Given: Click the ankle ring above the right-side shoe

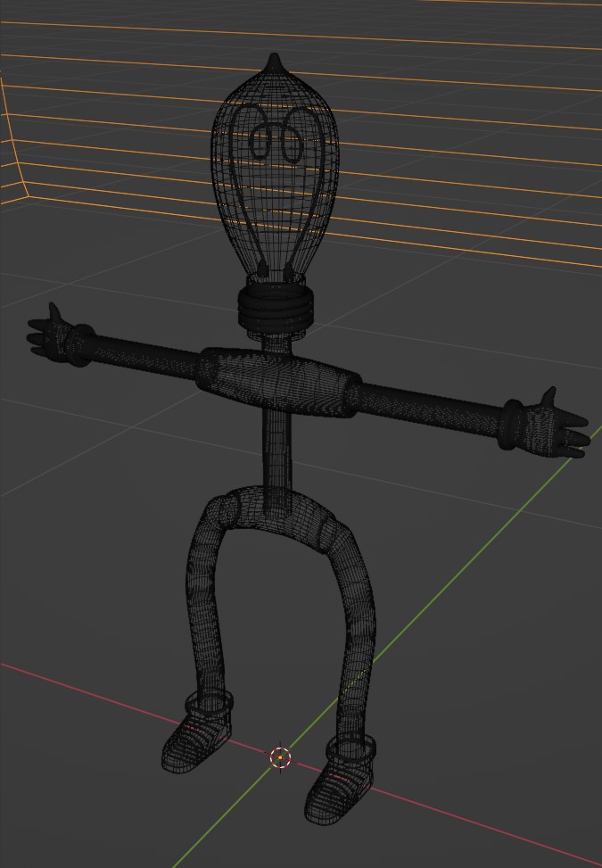Looking at the screenshot, I should point(350,748).
